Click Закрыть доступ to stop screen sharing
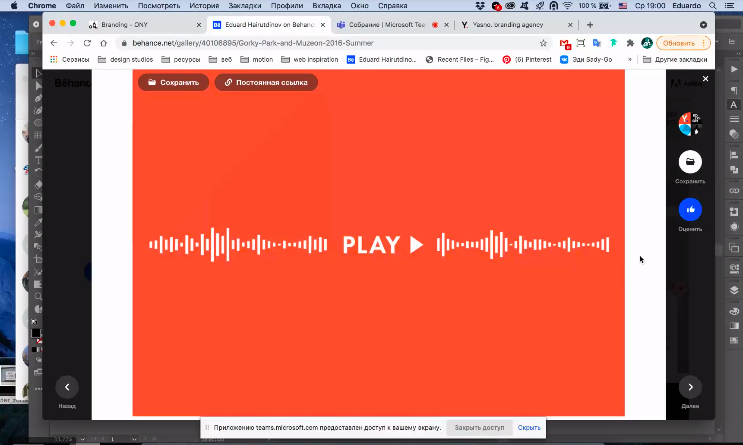Screen dimensions: 743x445 click(x=479, y=427)
